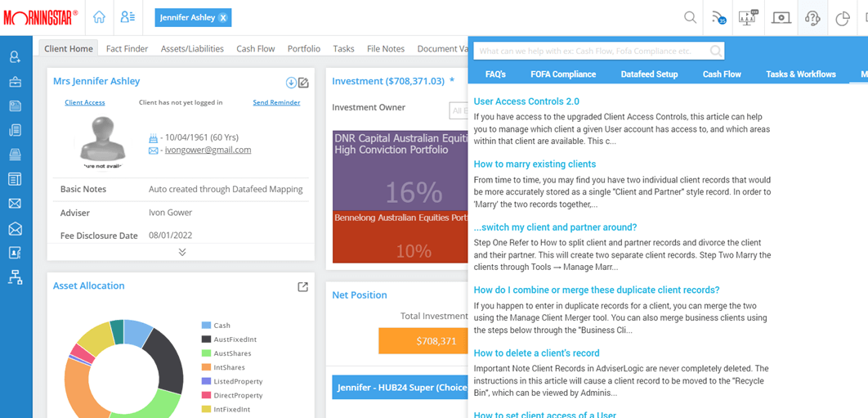Open the Portfolio tab
Image resolution: width=868 pixels, height=418 pixels.
click(304, 48)
